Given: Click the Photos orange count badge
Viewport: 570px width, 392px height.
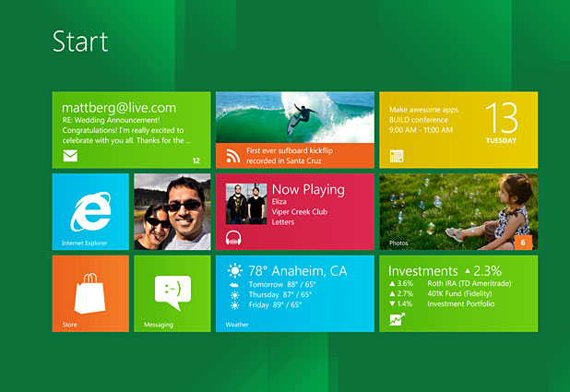Looking at the screenshot, I should click(x=523, y=243).
